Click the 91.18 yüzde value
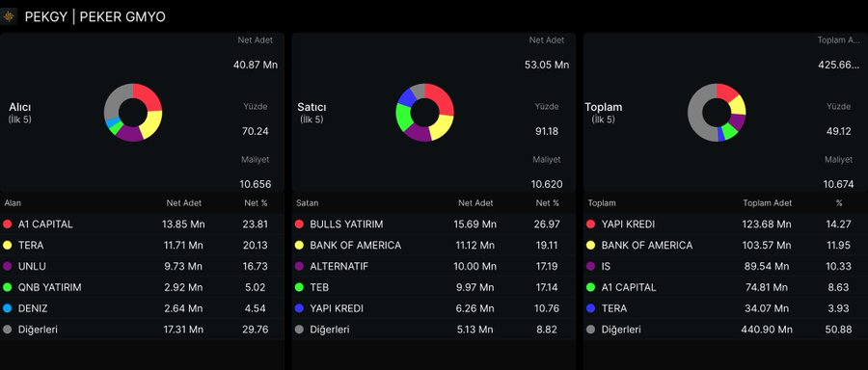 coord(547,132)
